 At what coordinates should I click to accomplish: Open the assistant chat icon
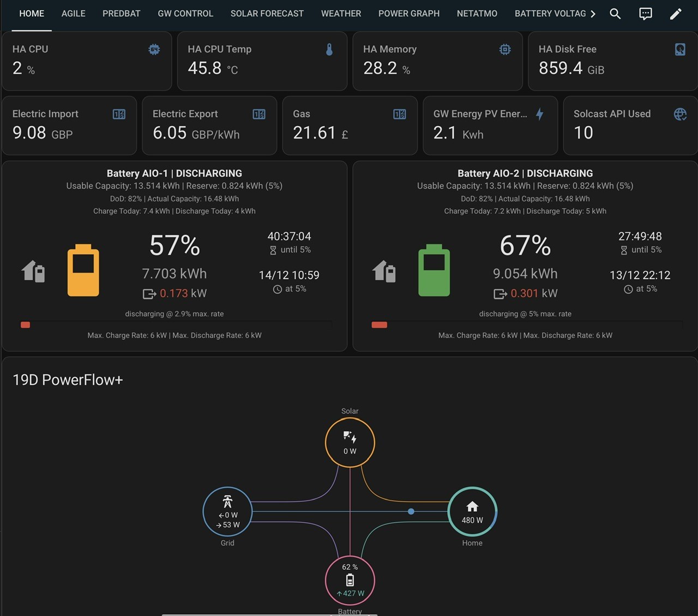646,14
